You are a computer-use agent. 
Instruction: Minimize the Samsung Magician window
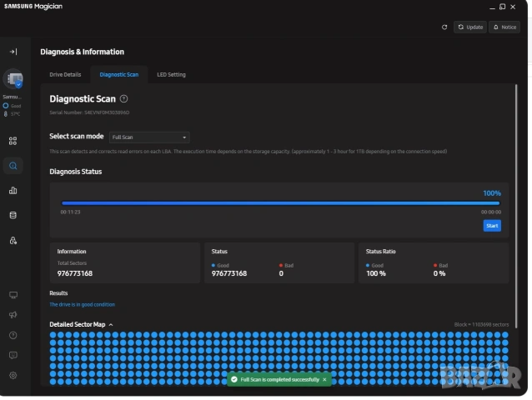[x=492, y=7]
